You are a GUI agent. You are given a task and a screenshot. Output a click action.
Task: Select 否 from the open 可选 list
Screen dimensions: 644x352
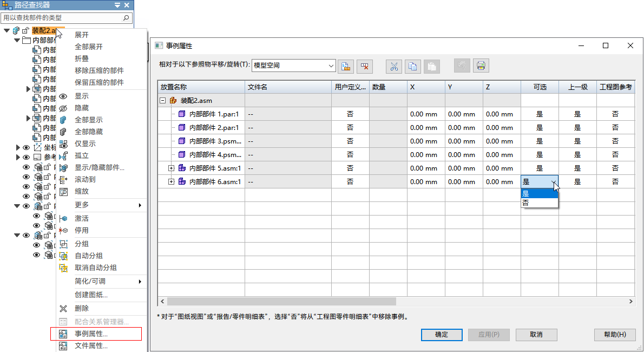pyautogui.click(x=539, y=203)
